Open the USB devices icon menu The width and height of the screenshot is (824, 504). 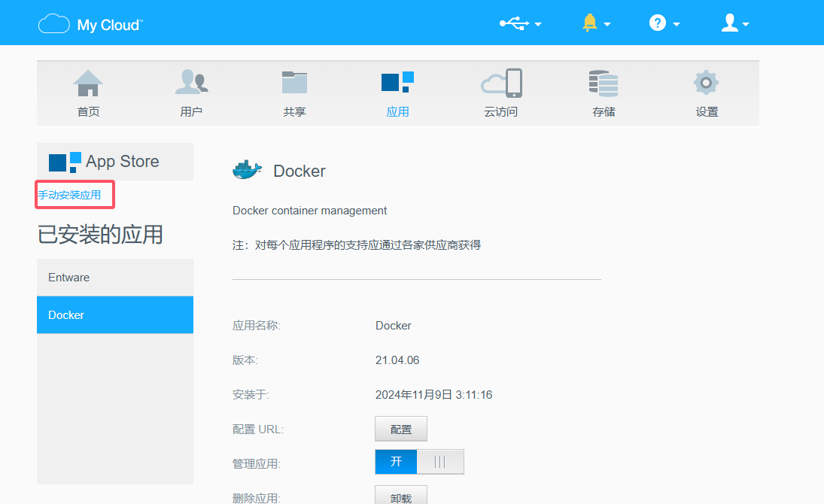click(x=514, y=23)
